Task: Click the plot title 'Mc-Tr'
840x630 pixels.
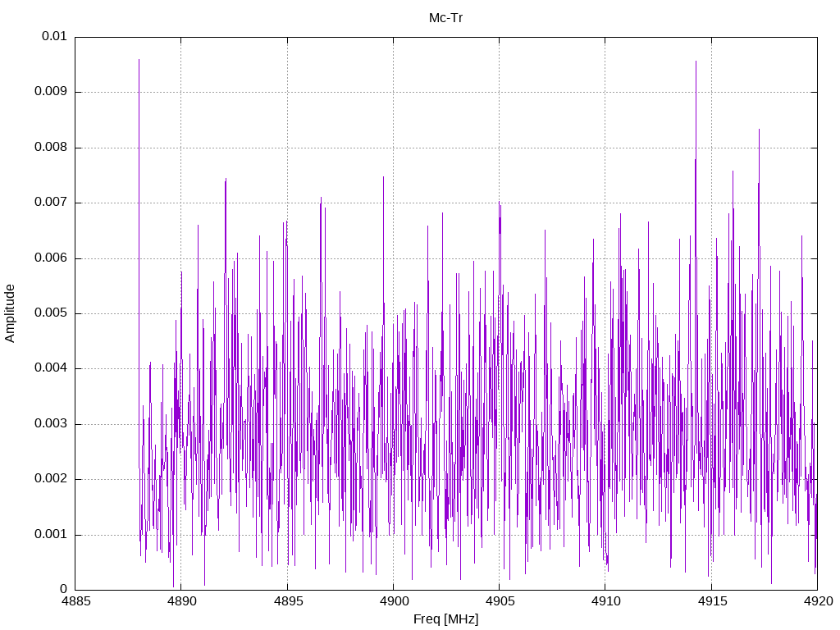Action: coord(445,18)
